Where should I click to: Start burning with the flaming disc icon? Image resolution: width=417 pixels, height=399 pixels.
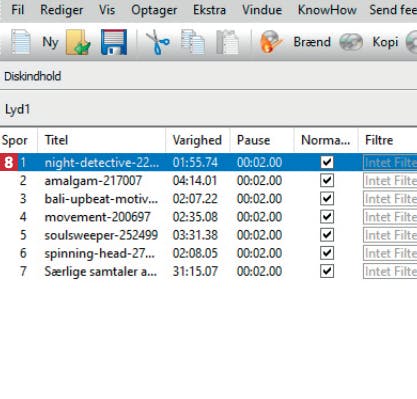point(271,42)
